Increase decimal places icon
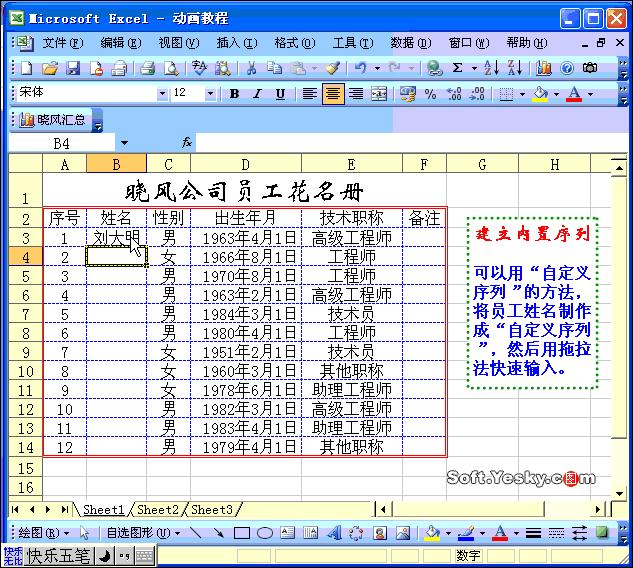 click(x=454, y=94)
